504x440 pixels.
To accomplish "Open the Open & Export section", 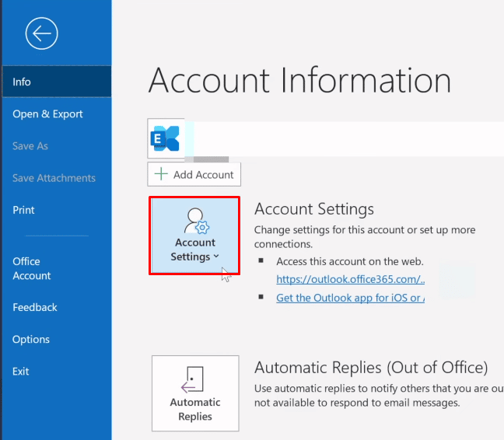I will point(47,114).
